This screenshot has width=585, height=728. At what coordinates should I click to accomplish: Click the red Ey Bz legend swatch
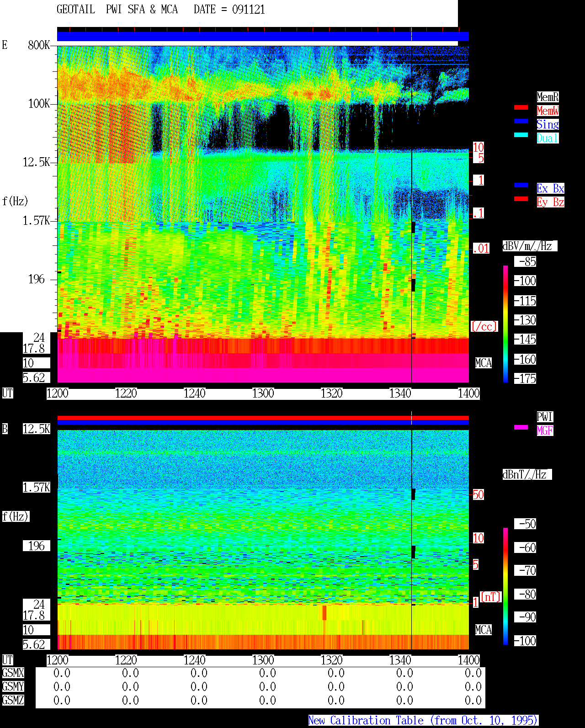click(521, 199)
